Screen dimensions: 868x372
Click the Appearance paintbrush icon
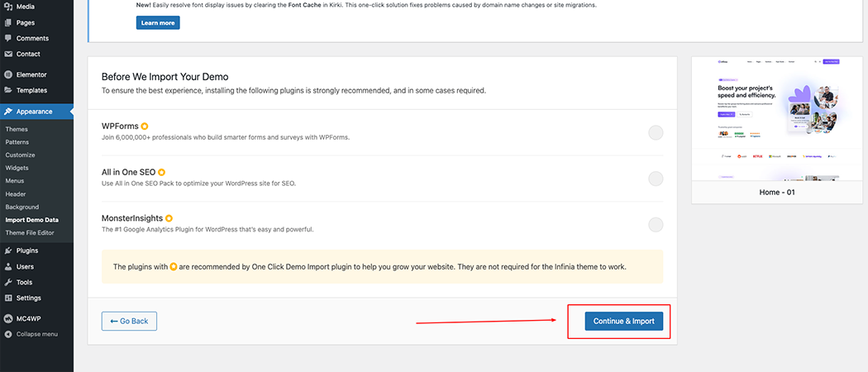[x=8, y=112]
